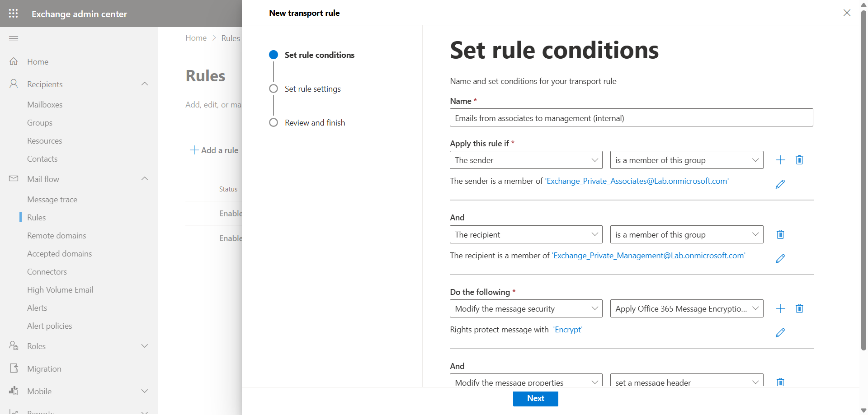
Task: Collapse the Recipients section chevron
Action: 145,84
